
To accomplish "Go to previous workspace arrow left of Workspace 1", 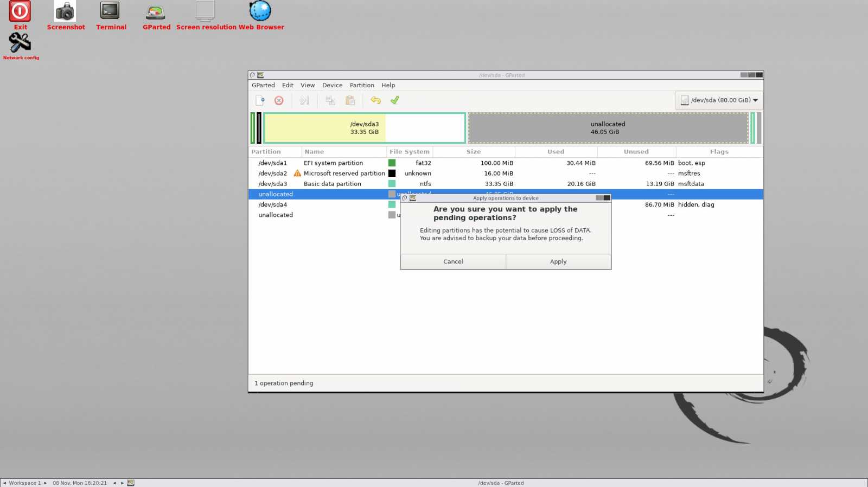I will click(4, 483).
